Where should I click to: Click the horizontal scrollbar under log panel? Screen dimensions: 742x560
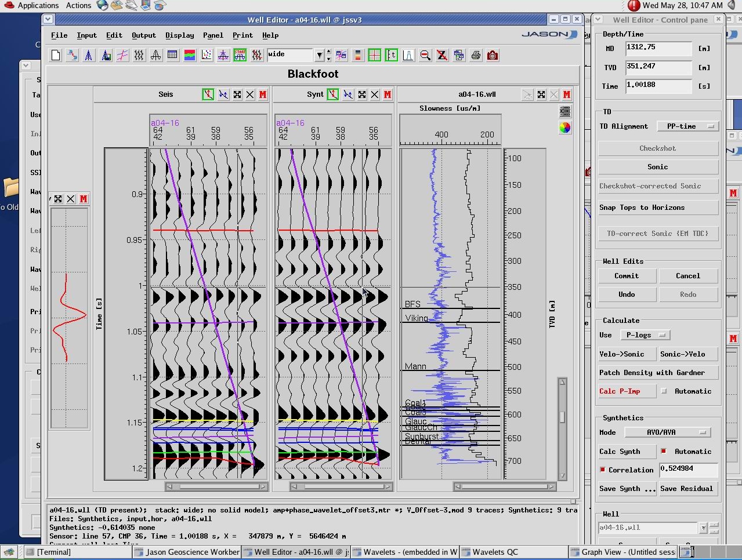pos(505,486)
